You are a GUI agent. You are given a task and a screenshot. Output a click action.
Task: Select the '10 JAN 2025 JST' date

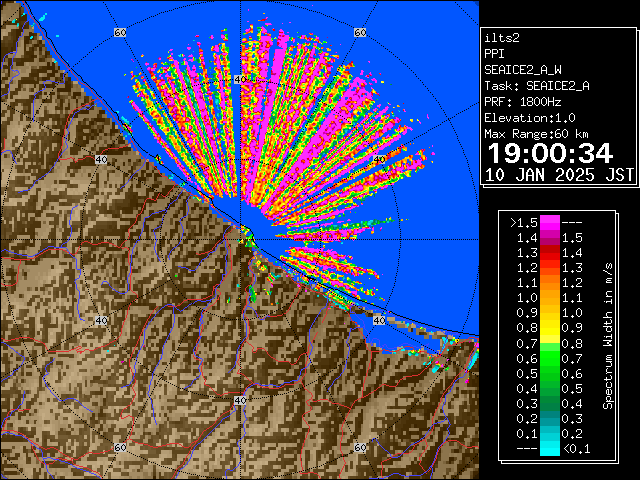tap(560, 175)
